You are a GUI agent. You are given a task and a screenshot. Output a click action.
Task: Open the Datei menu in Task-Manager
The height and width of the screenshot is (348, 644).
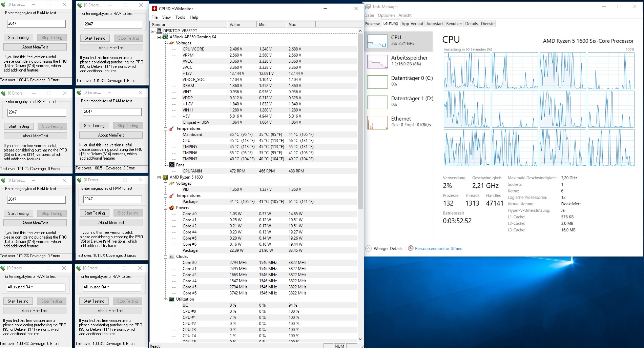(369, 15)
